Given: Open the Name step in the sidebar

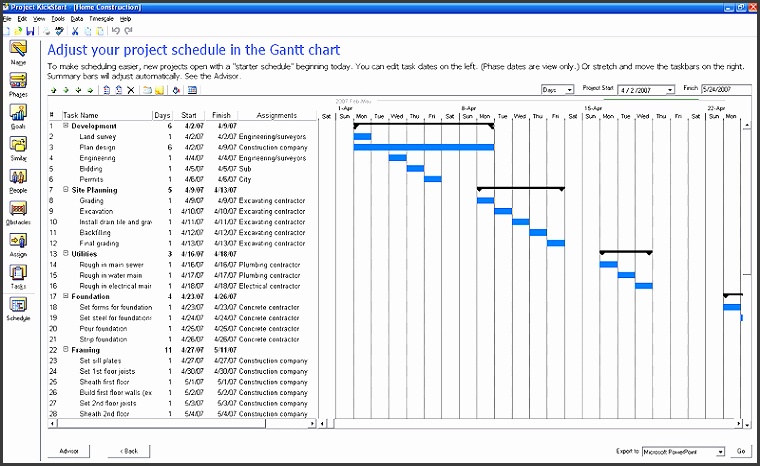Looking at the screenshot, I should pyautogui.click(x=18, y=52).
